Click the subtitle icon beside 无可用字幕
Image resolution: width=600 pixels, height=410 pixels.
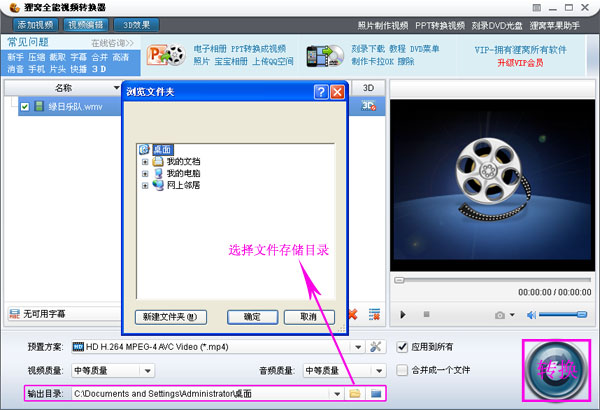15,314
